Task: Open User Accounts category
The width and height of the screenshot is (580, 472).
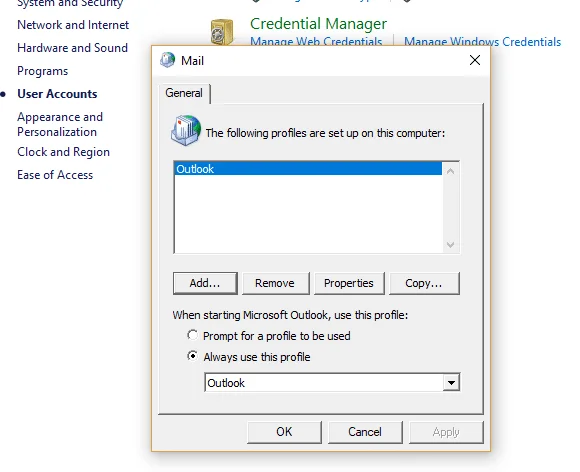Action: pyautogui.click(x=57, y=94)
